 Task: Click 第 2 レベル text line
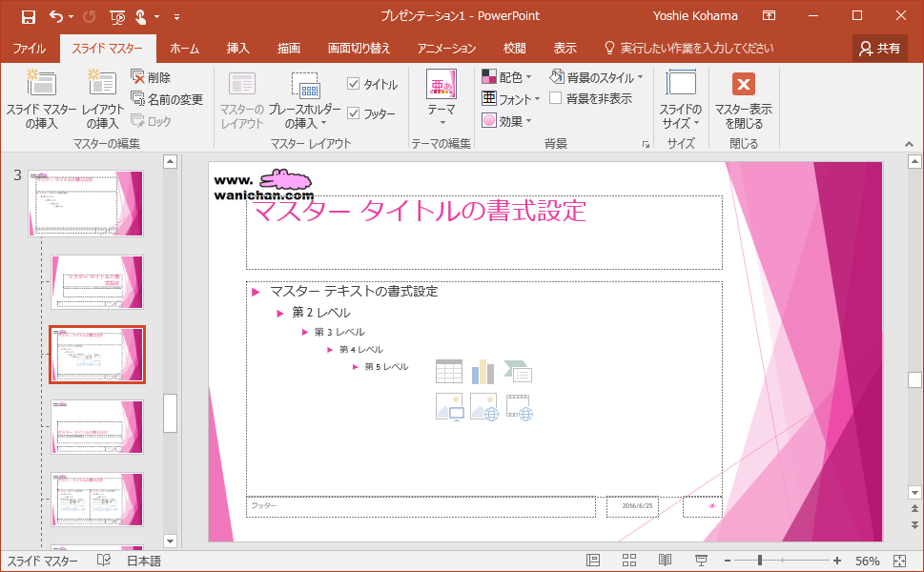(x=321, y=313)
